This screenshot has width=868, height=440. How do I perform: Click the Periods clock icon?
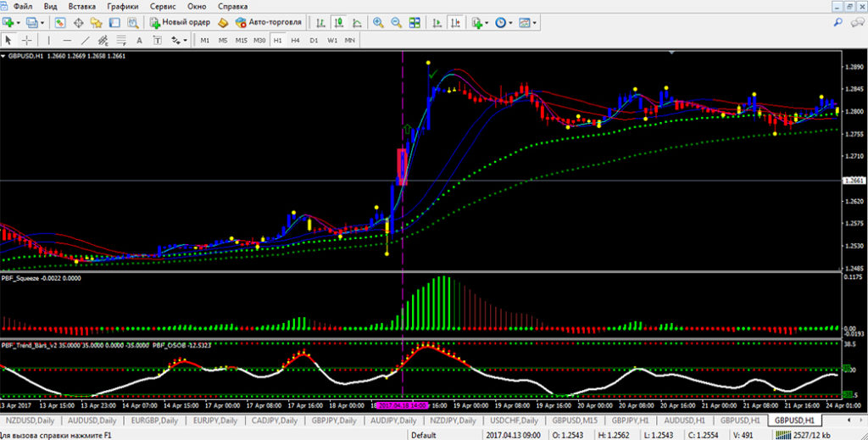[500, 23]
